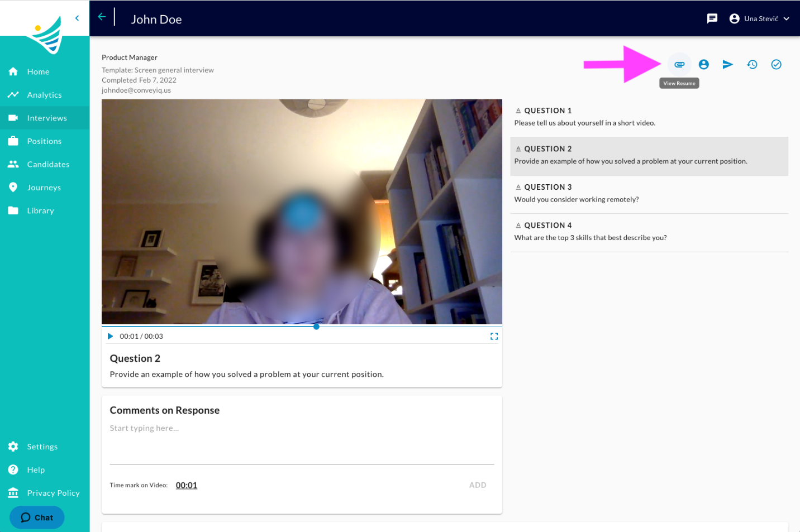Click the checkmark circle icon
This screenshot has height=532, width=800.
pyautogui.click(x=776, y=65)
